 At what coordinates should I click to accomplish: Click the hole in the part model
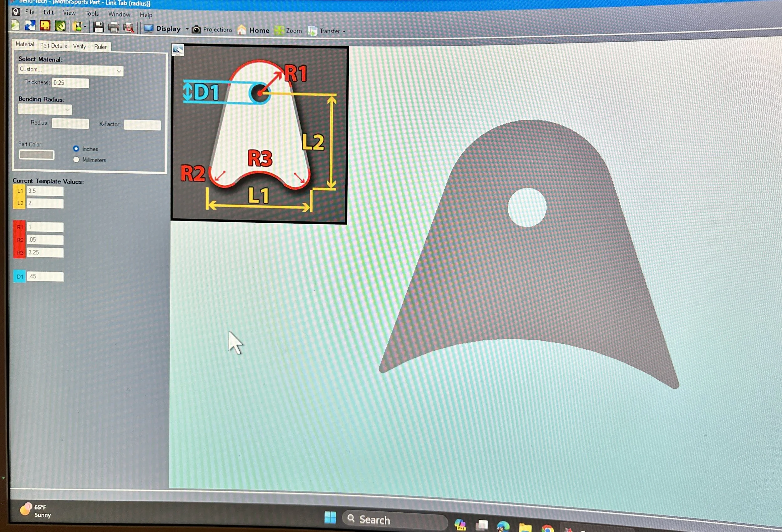527,207
